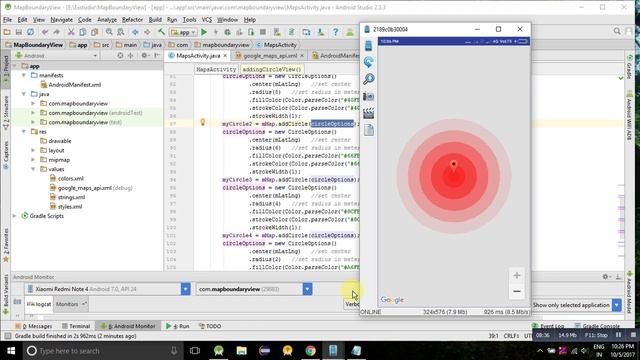Switch to google_maps_api.xml editor tab
The height and width of the screenshot is (360, 640).
[270, 56]
